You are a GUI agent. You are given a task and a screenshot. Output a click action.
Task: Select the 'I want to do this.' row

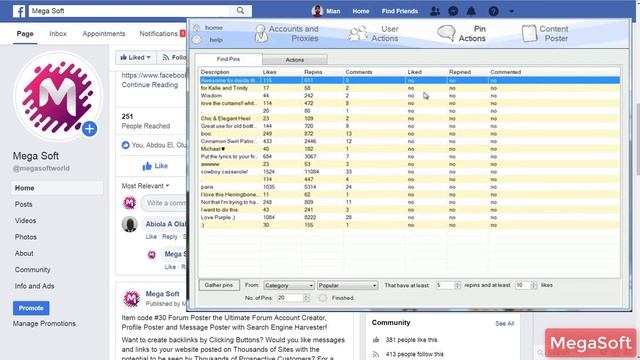[x=410, y=210]
